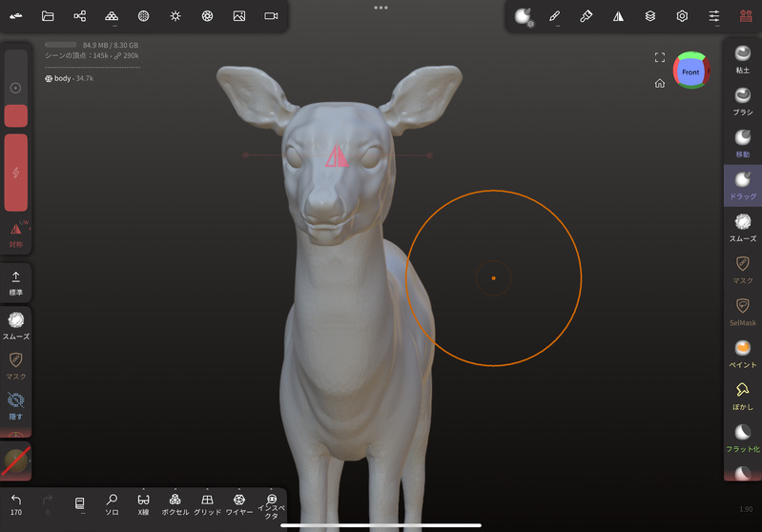The width and height of the screenshot is (762, 532).
Task: Toggle ソロ solo mode
Action: [112, 504]
